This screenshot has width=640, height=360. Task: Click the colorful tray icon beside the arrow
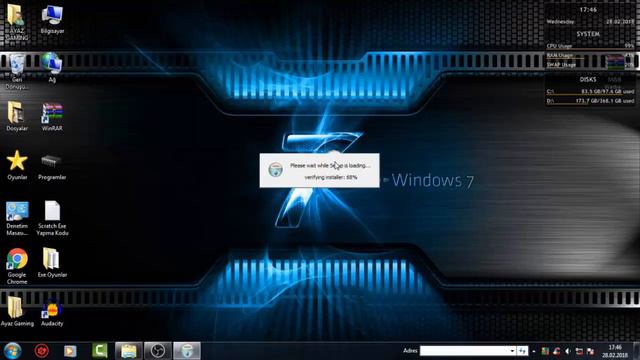tap(545, 351)
